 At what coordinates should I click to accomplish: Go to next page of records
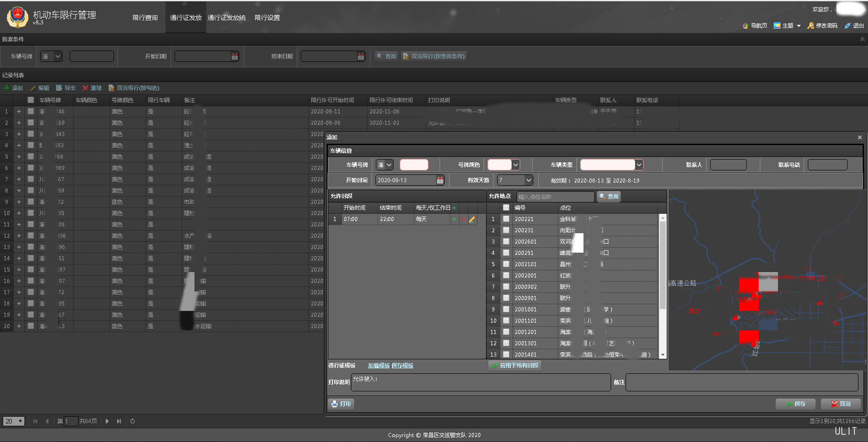(x=107, y=421)
